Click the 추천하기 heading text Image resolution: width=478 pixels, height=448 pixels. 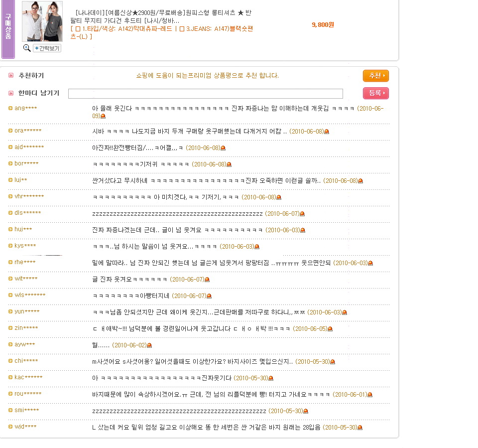tap(31, 75)
